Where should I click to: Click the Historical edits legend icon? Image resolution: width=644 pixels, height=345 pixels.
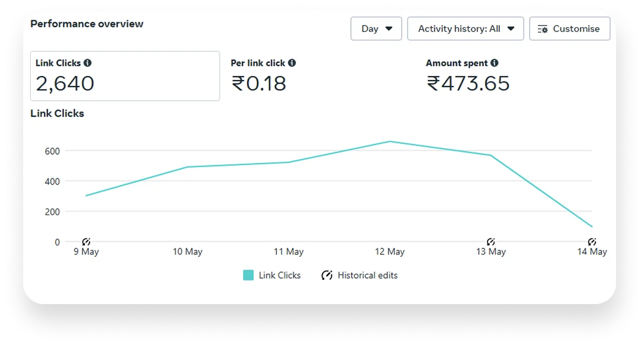pos(327,275)
